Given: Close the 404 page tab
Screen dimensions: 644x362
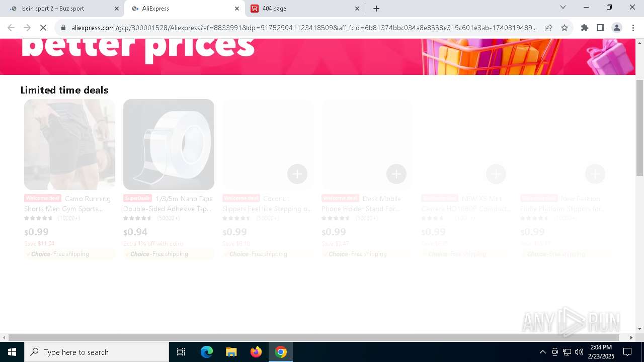Looking at the screenshot, I should [357, 9].
